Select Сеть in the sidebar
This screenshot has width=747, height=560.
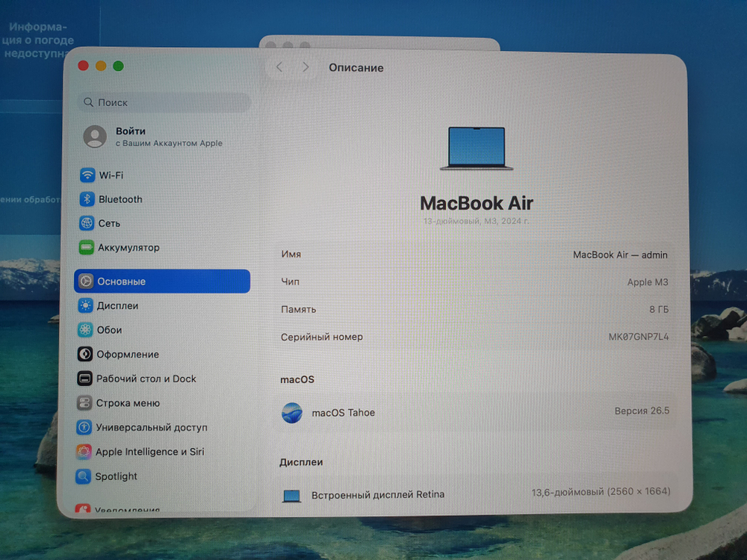109,223
